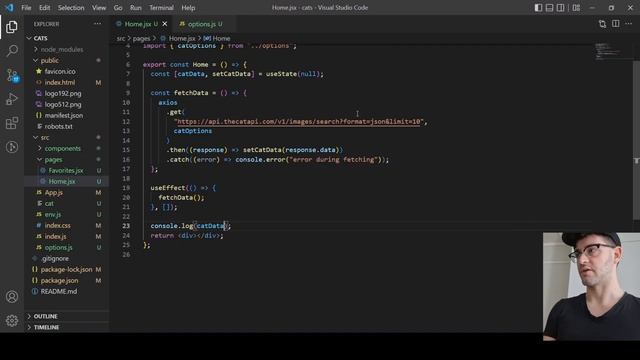Click the VS Code logo icon
Image resolution: width=640 pixels, height=360 pixels.
point(9,8)
